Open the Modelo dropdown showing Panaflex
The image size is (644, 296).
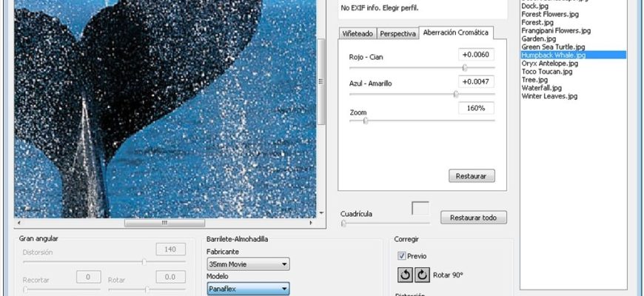(x=248, y=289)
